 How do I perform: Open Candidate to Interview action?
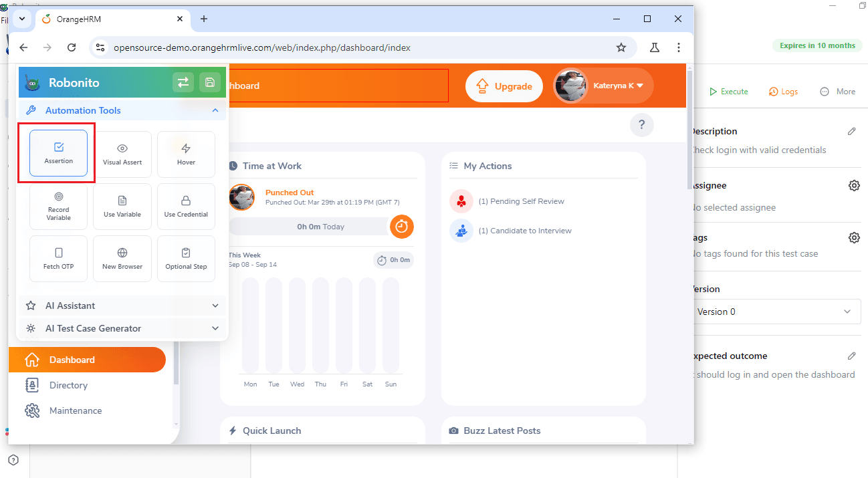pos(525,231)
